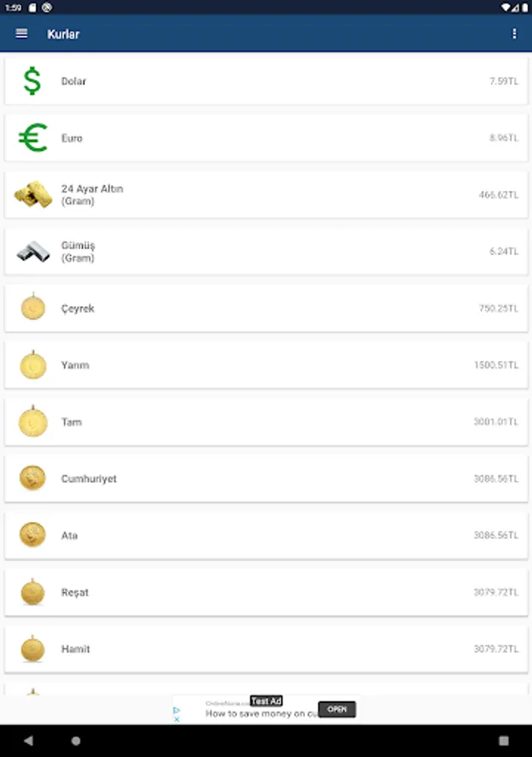Image resolution: width=532 pixels, height=757 pixels.
Task: Tap the green dollar sign icon
Action: 32,81
